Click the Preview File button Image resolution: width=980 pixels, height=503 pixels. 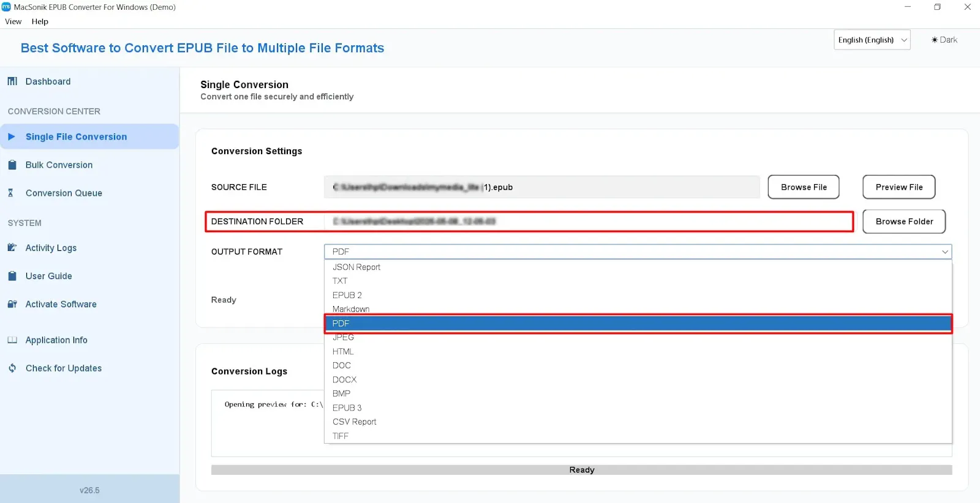point(899,187)
